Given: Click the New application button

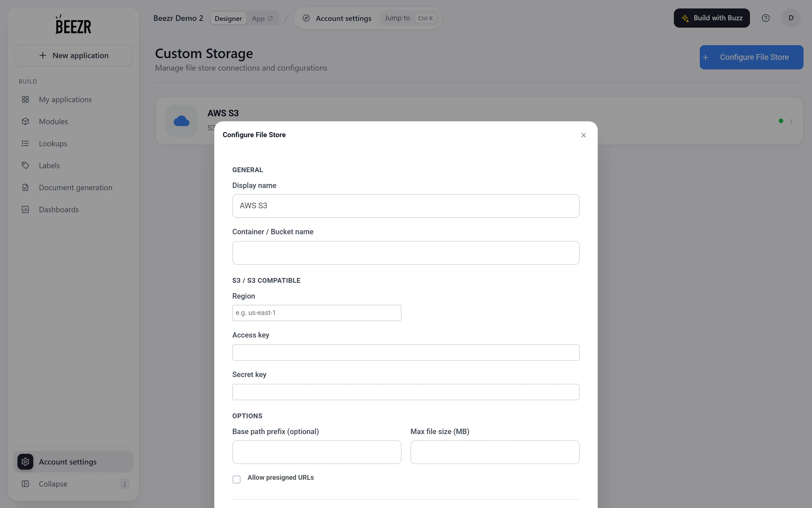Looking at the screenshot, I should point(73,55).
